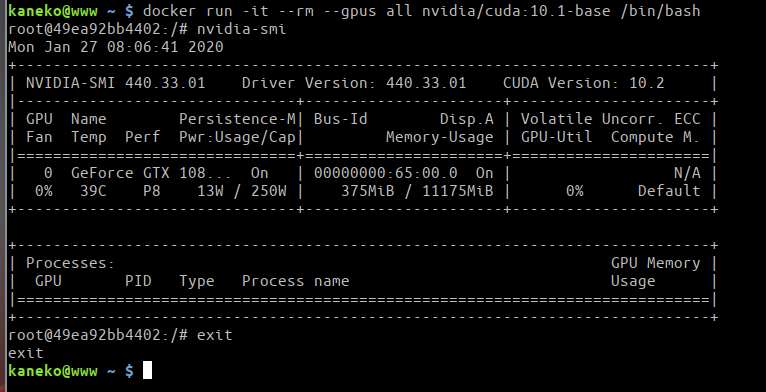
Task: Click the 39C temperature value
Action: [93, 191]
